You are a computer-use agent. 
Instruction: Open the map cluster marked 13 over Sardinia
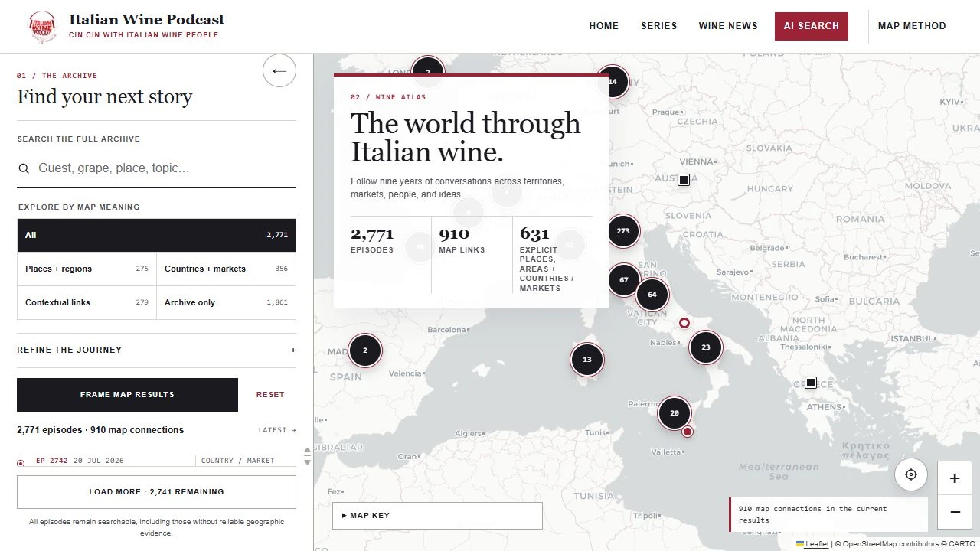(587, 360)
